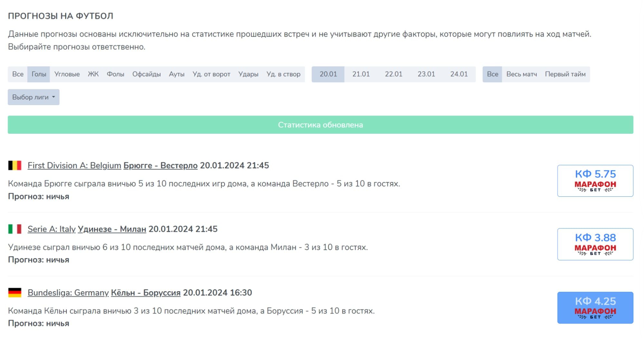The image size is (644, 339).
Task: Click the ПРОГНОЗЫ НА ФУТБОЛ heading
Action: 61,16
